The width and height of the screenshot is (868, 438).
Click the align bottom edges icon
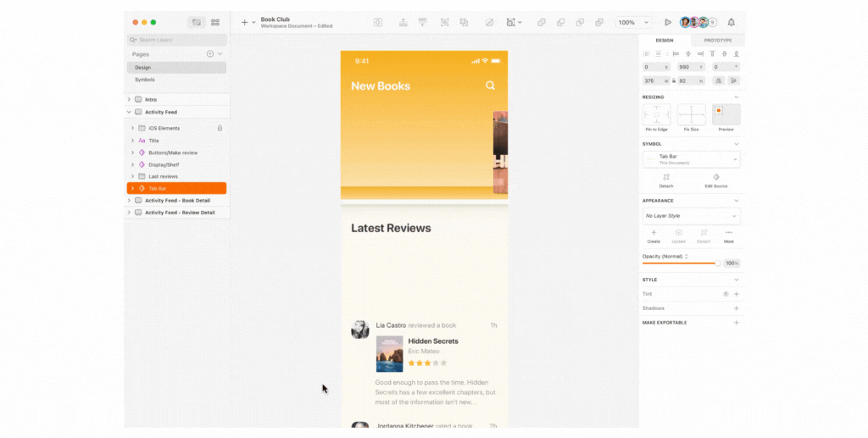pos(737,53)
